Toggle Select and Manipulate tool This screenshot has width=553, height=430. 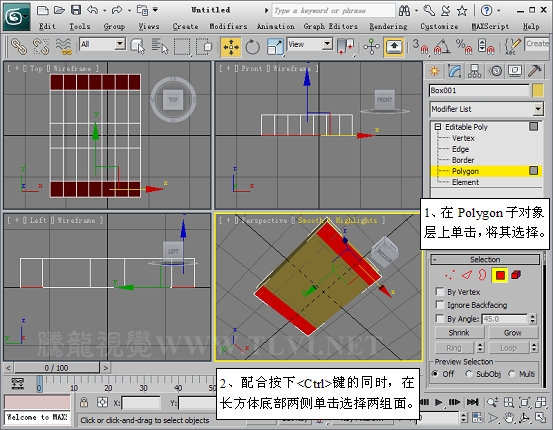(x=371, y=47)
